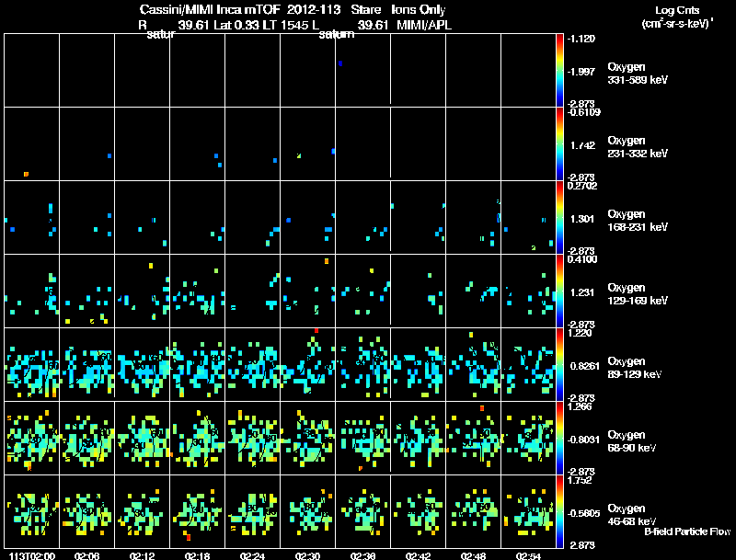The image size is (736, 560).
Task: Click the '-0.5605' color scale value
Action: point(584,514)
